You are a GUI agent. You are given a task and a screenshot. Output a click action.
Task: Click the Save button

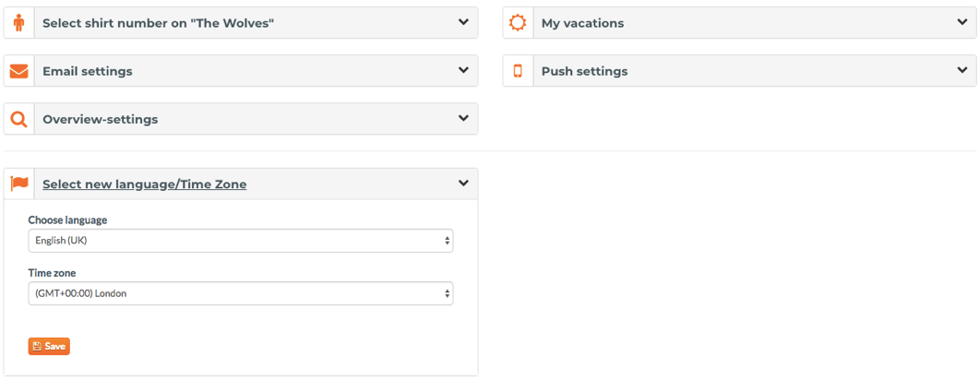click(x=49, y=346)
